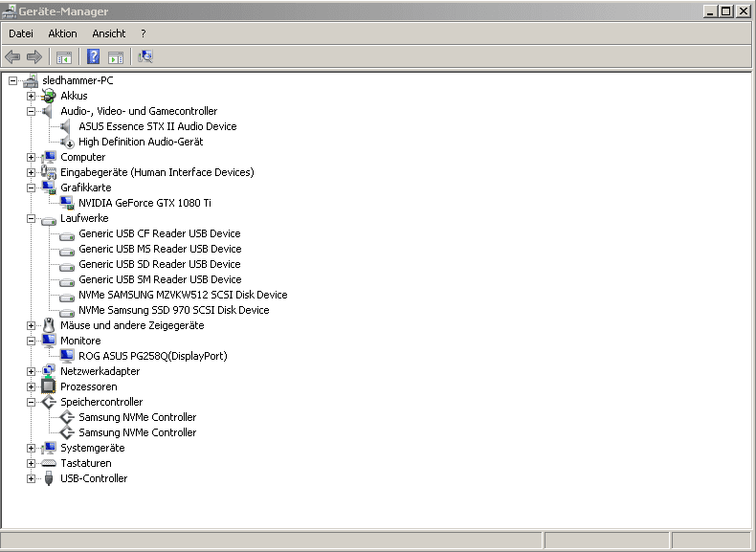Screen dimensions: 756x552
Task: Close the Geräte-Manager window
Action: 743,11
